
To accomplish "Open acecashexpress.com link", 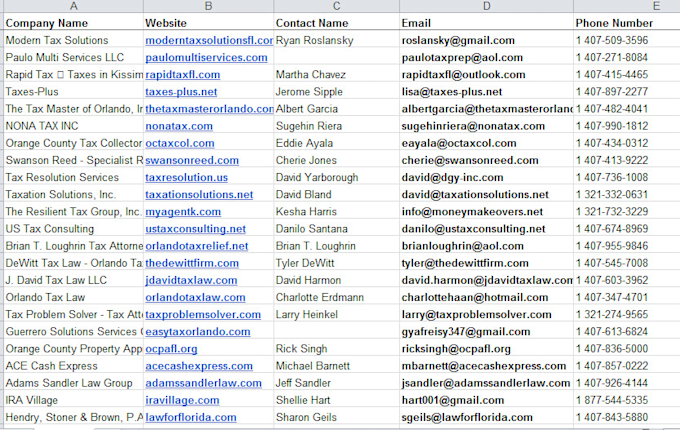I will (199, 366).
